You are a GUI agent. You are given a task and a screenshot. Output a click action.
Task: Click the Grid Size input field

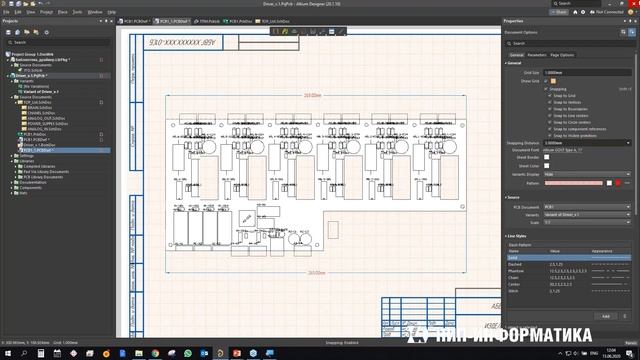pos(587,73)
